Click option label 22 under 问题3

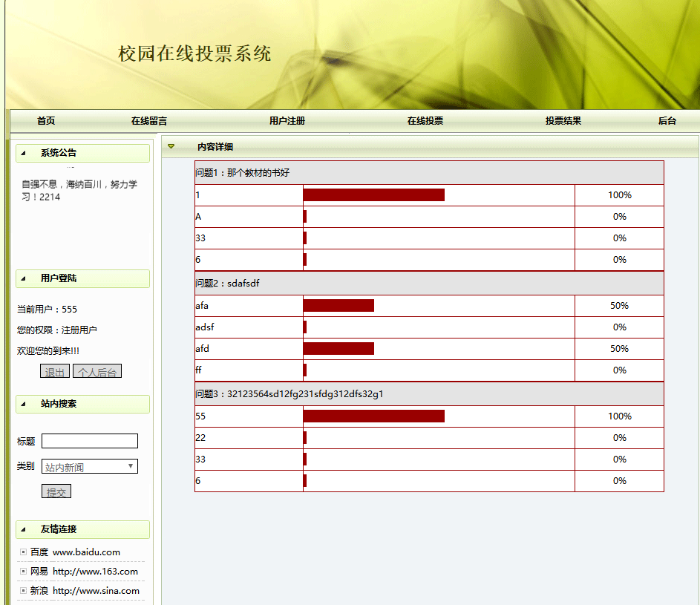click(201, 438)
